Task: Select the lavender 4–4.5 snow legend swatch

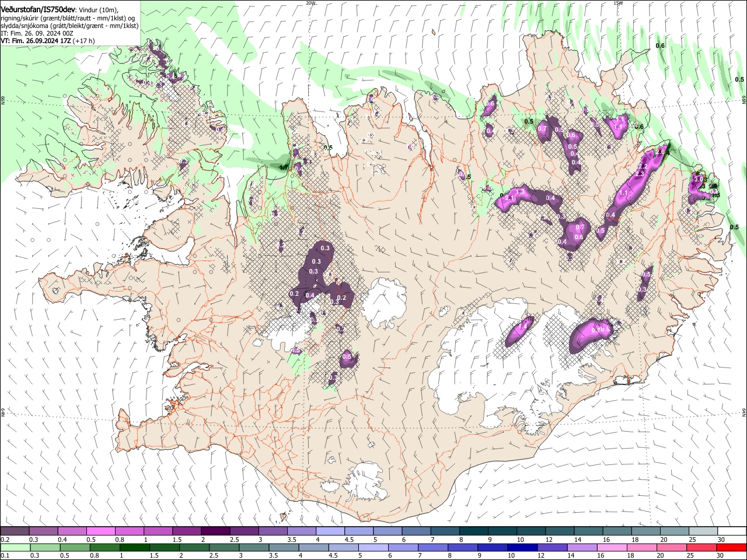Action: (x=329, y=531)
